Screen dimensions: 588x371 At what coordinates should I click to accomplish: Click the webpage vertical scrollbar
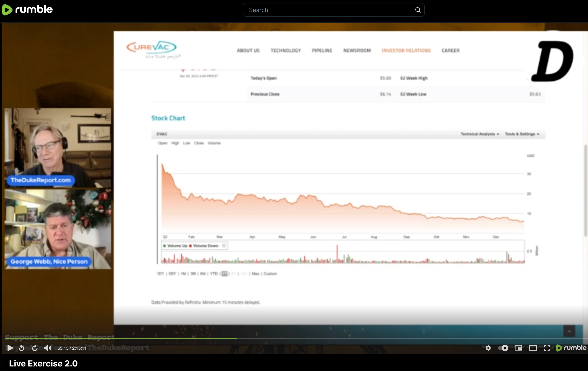click(x=585, y=190)
